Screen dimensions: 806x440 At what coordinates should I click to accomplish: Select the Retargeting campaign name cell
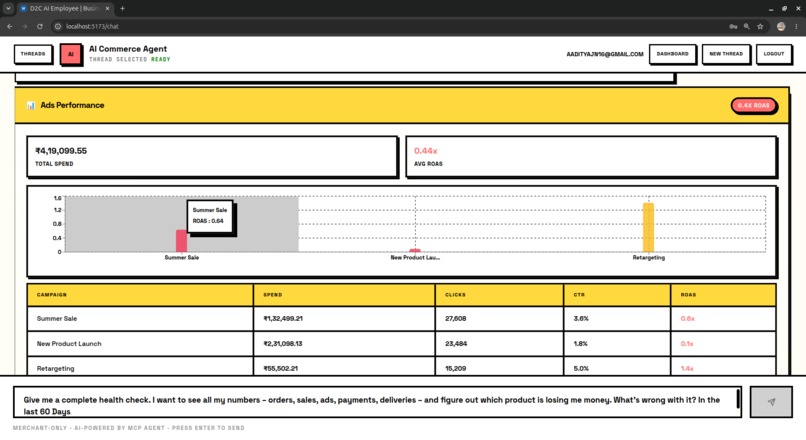pyautogui.click(x=140, y=368)
